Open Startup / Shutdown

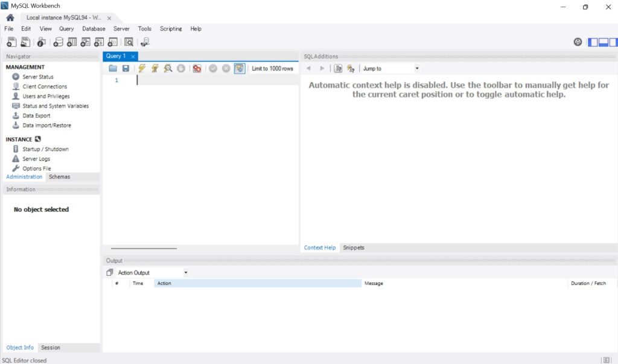click(x=45, y=149)
